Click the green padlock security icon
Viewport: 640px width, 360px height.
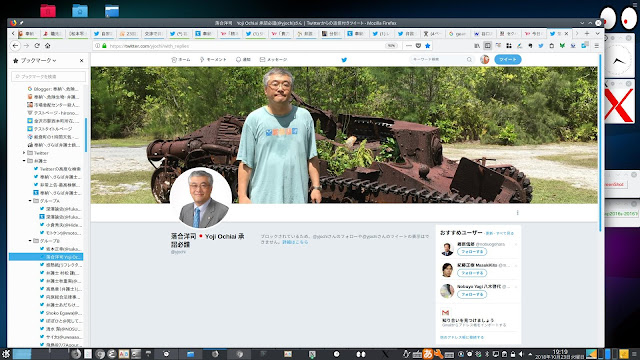coord(104,46)
